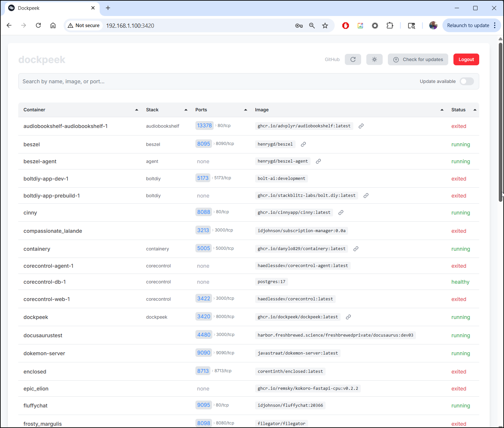Open port 13378 link for audiobookshelf
This screenshot has width=504, height=428.
[x=205, y=126]
